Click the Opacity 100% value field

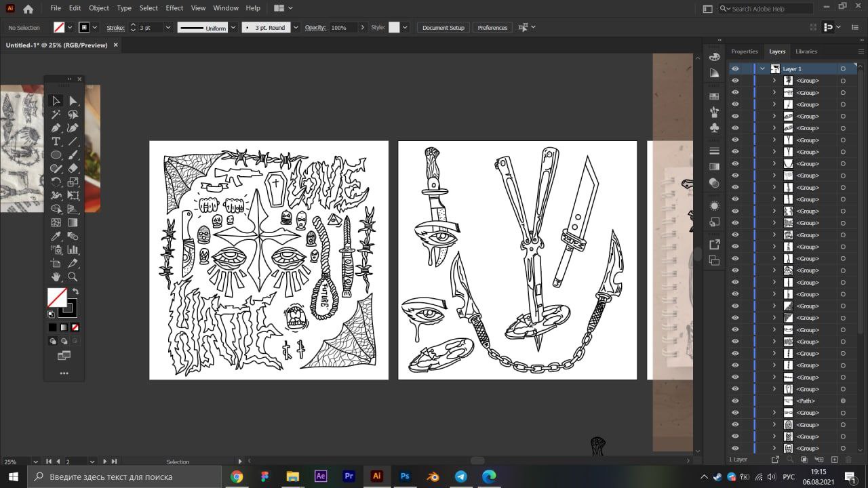(x=344, y=28)
